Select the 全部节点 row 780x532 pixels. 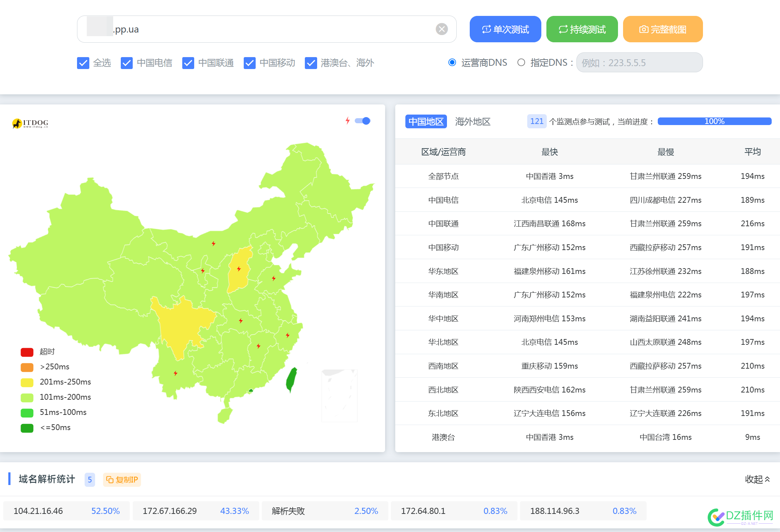click(x=588, y=176)
